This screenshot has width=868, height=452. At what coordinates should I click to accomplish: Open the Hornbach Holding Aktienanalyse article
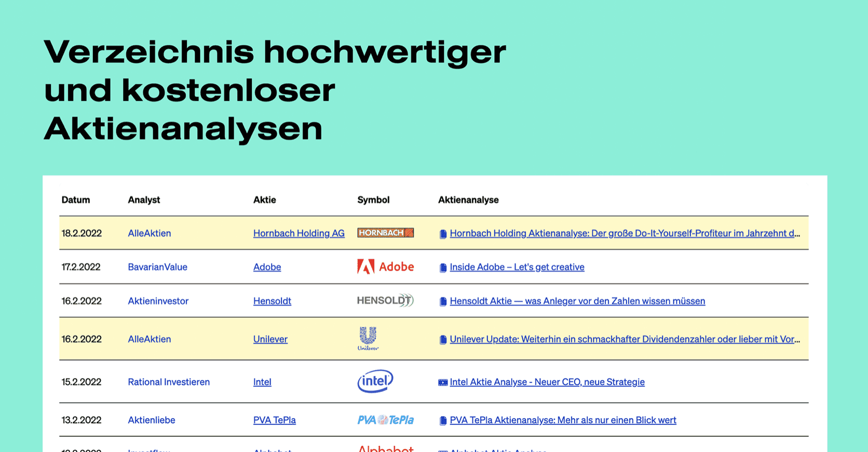625,233
